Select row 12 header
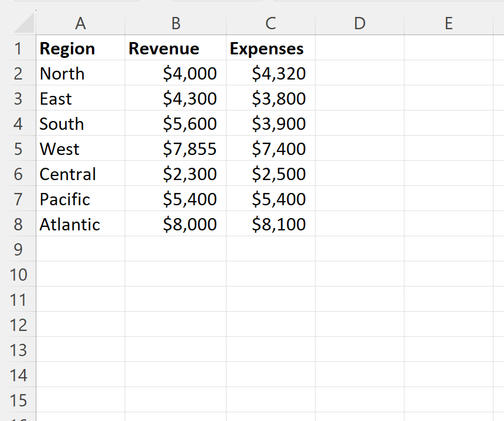The image size is (504, 421). coord(18,324)
